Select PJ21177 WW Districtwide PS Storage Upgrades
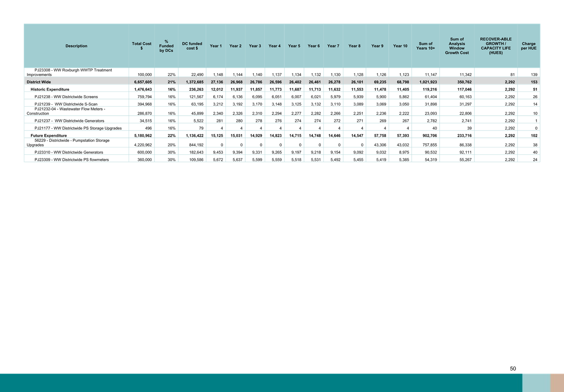The image size is (564, 392). coord(78,128)
